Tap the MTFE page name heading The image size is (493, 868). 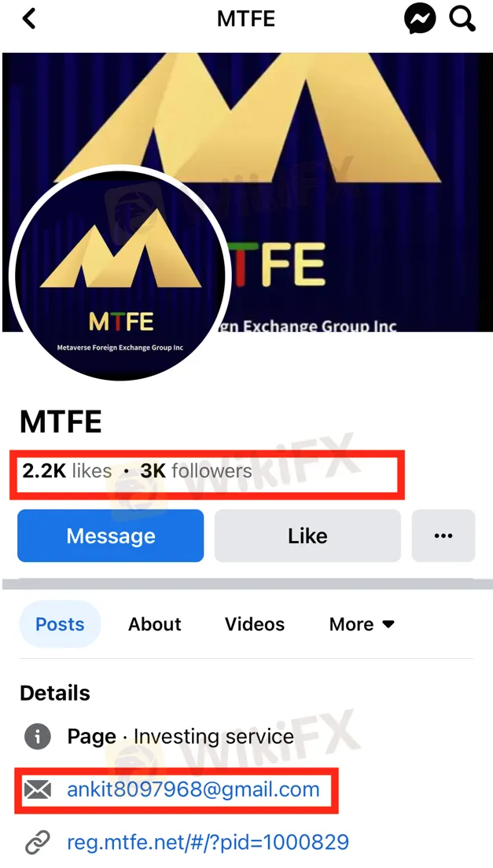coord(61,423)
